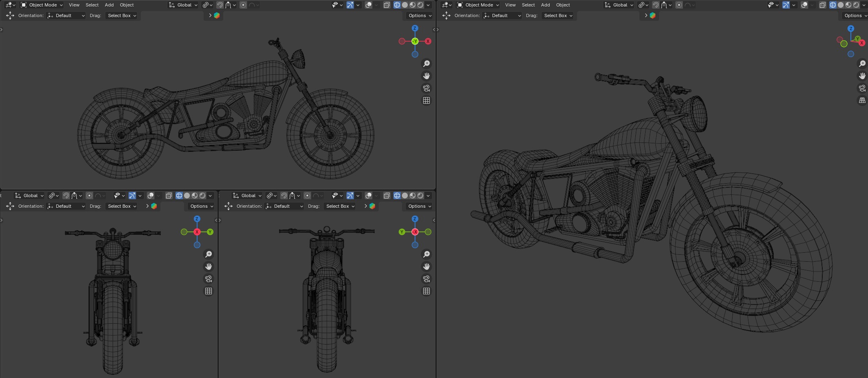Open Global transform orientation dropdown in perspective viewport
The image size is (868, 378).
pos(619,5)
